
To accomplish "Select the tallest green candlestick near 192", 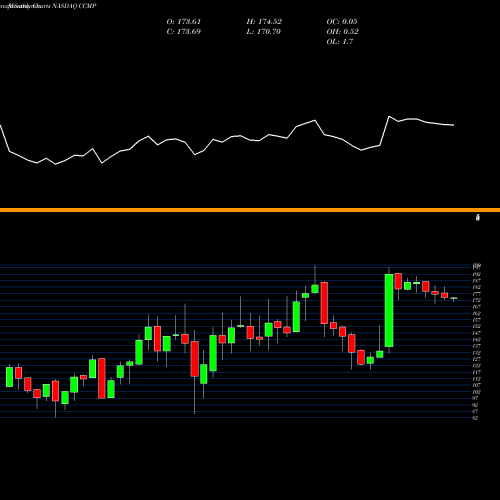I will pos(389,310).
